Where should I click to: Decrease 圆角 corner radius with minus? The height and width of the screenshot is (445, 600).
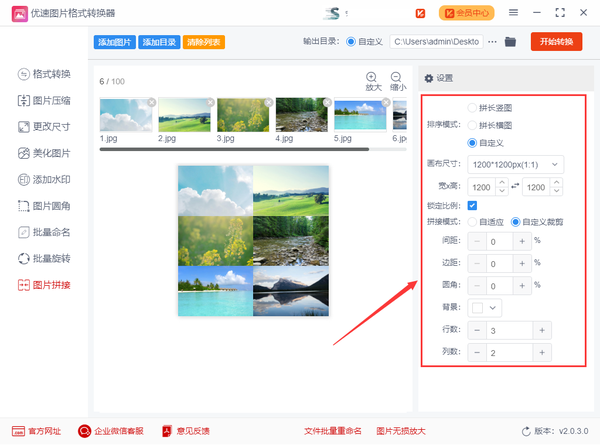[x=477, y=286]
